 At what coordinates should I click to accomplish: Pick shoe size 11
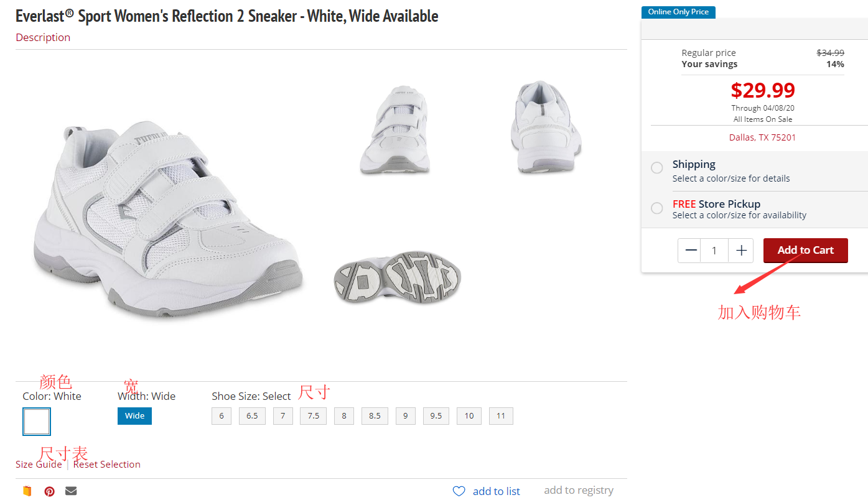[501, 416]
